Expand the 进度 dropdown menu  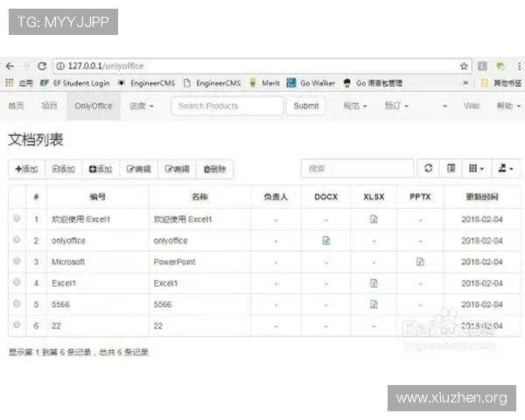(x=141, y=106)
